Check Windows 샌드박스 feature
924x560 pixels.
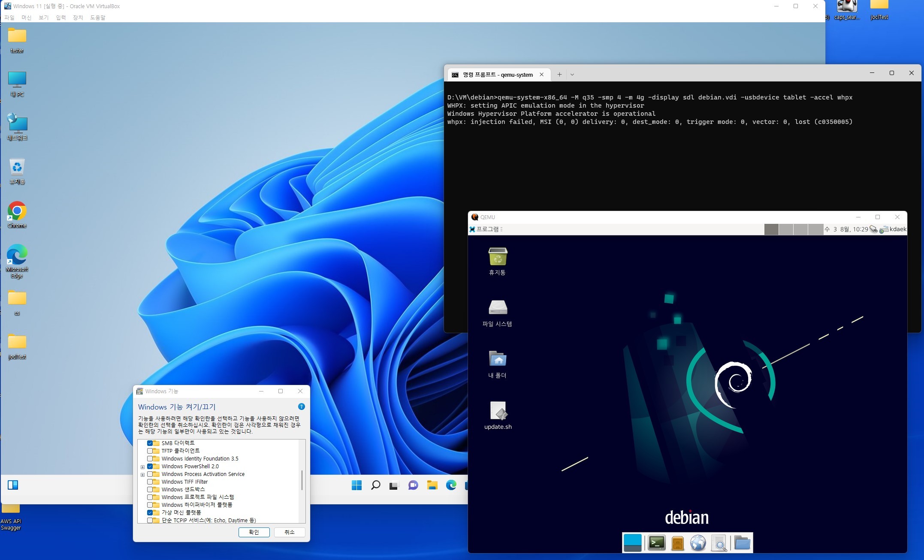(x=149, y=489)
